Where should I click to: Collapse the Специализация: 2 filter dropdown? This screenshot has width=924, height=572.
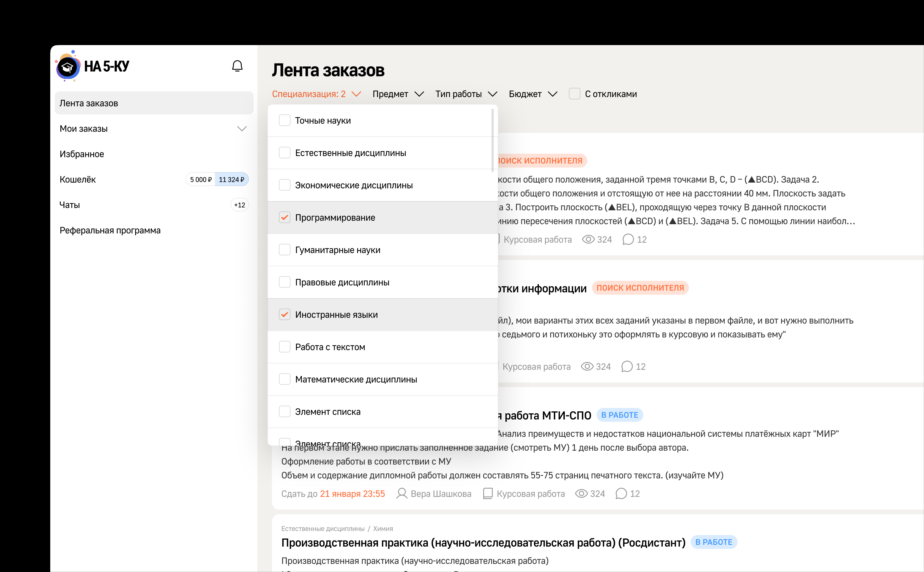317,94
